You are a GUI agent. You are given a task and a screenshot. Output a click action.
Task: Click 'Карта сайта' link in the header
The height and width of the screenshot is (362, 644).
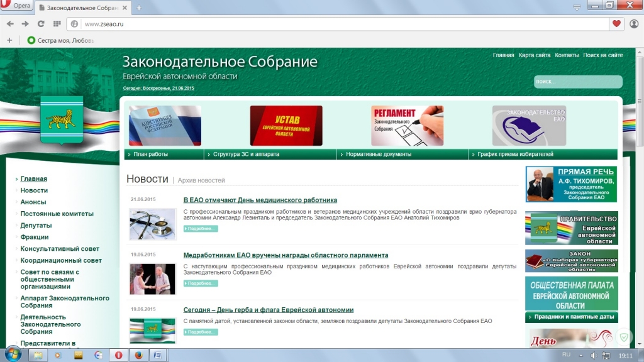coord(535,55)
